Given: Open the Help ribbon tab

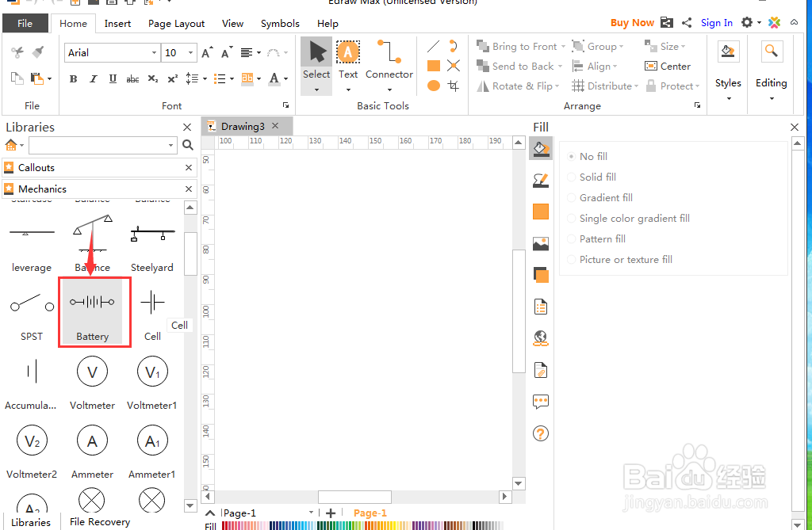Looking at the screenshot, I should point(327,23).
